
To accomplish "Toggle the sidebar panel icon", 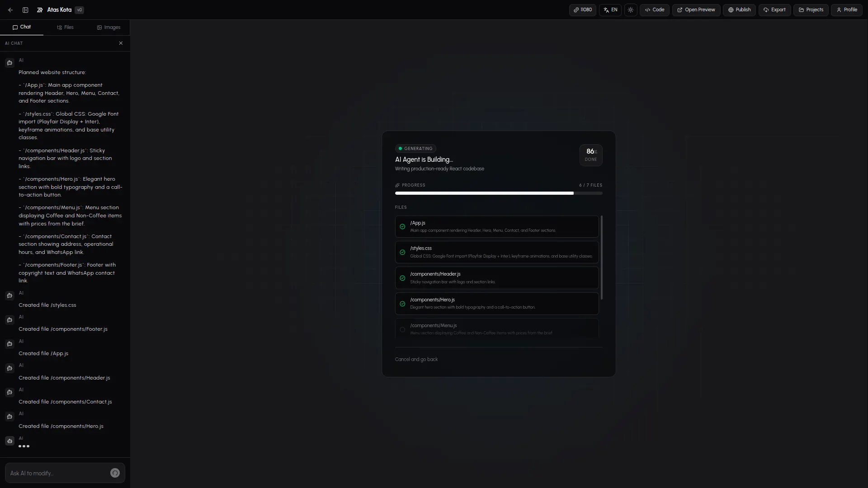I will coord(25,10).
